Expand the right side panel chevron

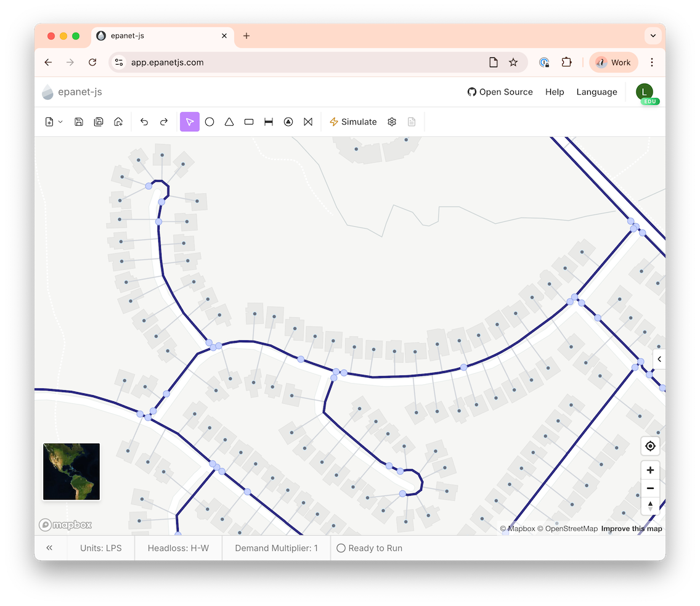[x=659, y=359]
